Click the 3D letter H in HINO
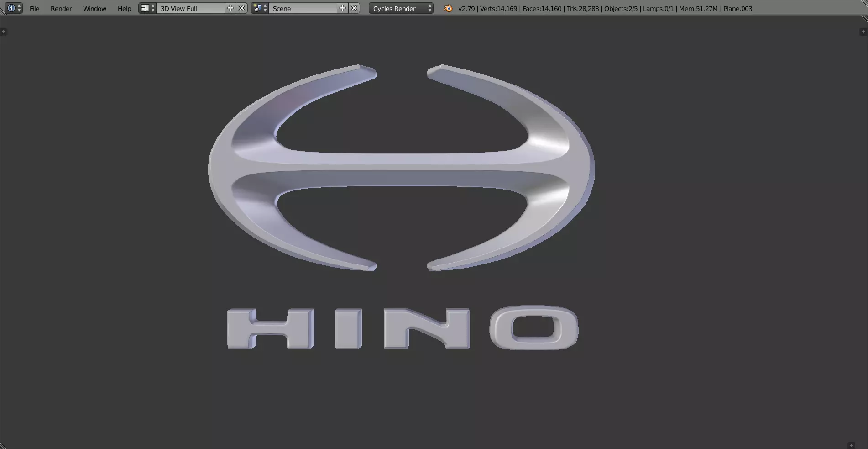This screenshot has height=449, width=868. pos(271,328)
